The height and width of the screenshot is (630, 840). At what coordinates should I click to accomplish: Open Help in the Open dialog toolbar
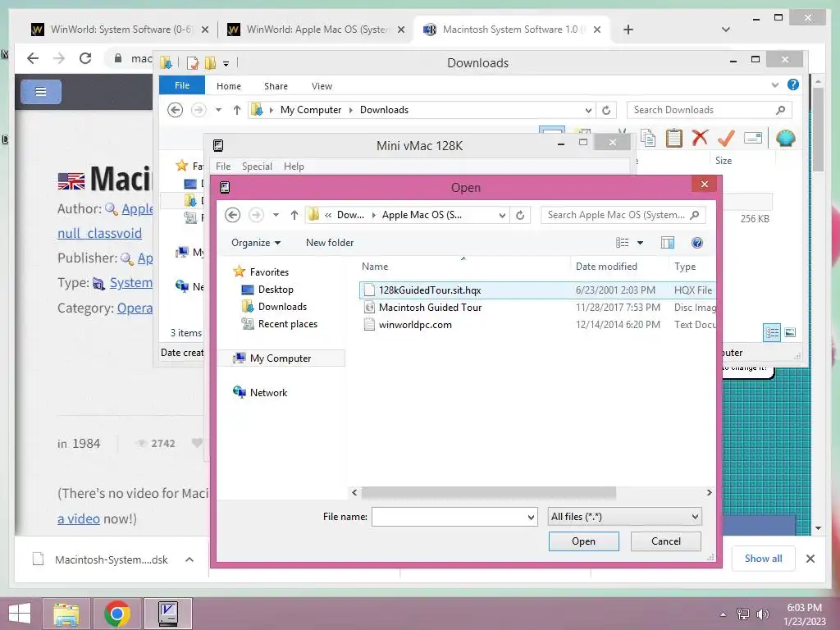point(697,243)
